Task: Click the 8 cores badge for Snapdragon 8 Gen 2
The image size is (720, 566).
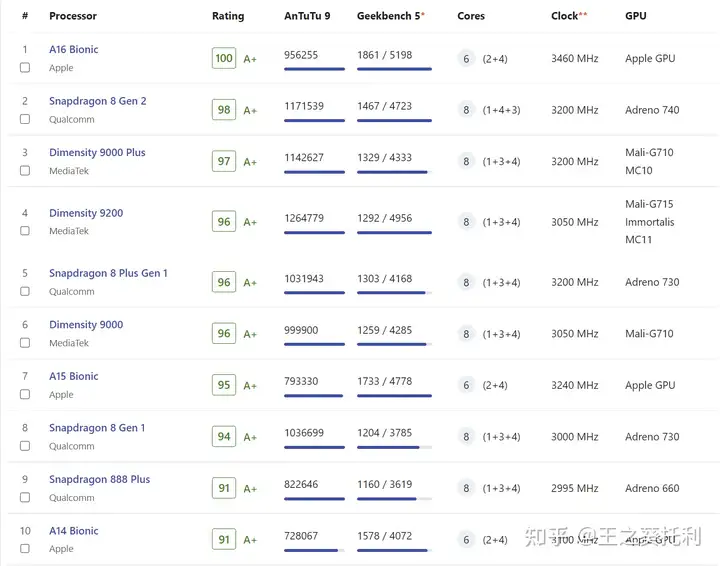Action: tap(466, 110)
